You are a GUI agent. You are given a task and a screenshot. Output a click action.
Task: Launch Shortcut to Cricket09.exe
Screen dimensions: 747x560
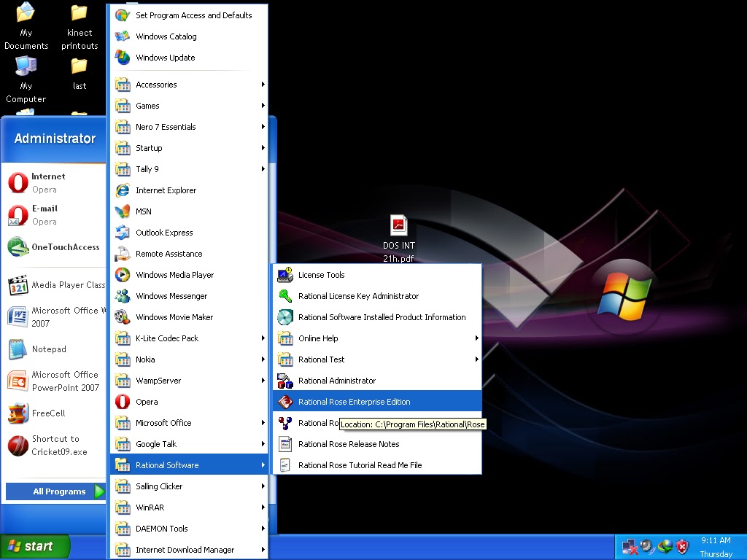pyautogui.click(x=54, y=446)
